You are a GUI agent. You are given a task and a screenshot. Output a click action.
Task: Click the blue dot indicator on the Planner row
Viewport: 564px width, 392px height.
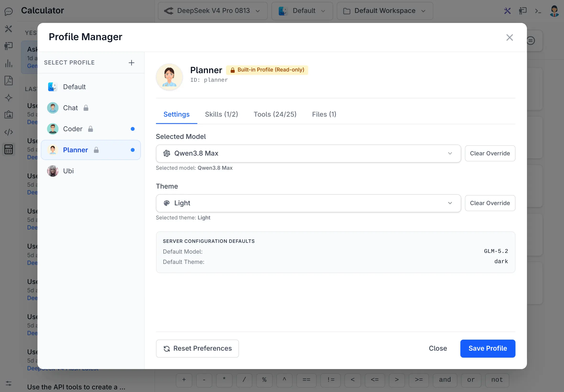coord(133,150)
